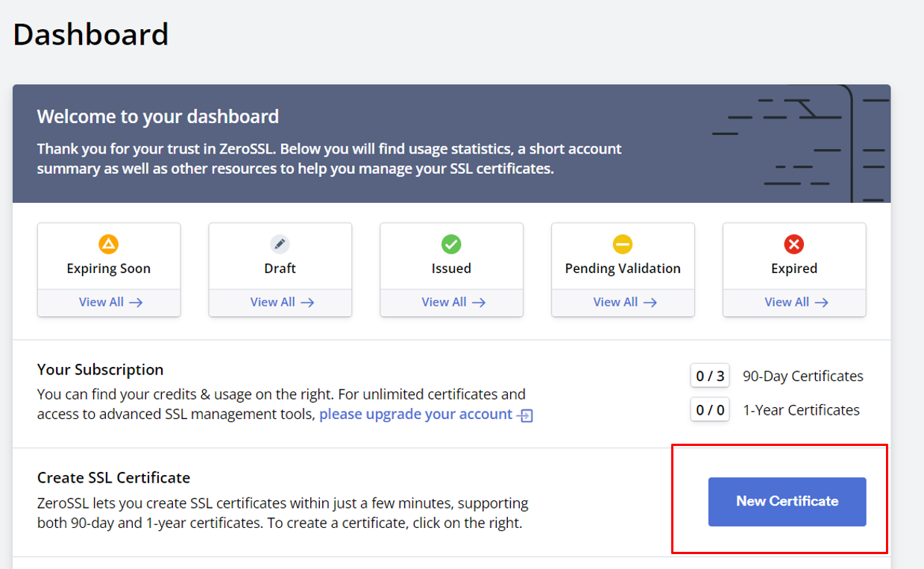Click the arrow beside Draft View All

307,302
